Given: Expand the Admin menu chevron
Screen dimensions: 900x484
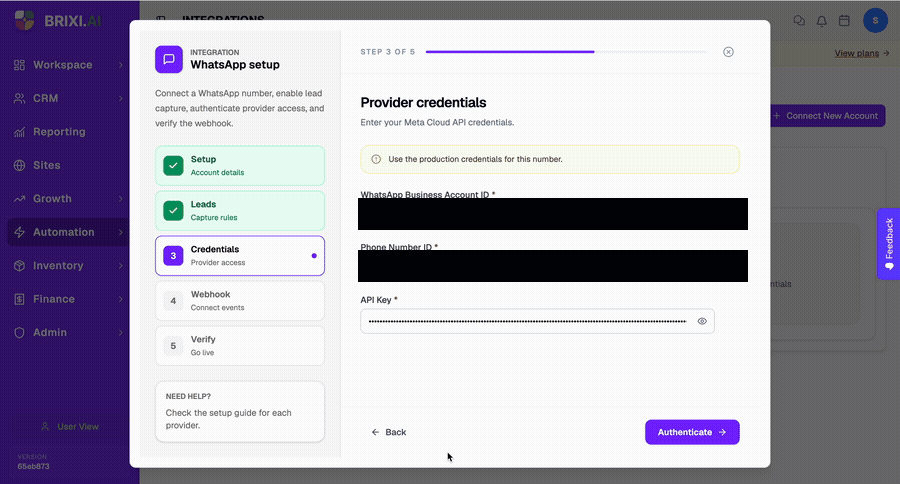Looking at the screenshot, I should [x=121, y=332].
